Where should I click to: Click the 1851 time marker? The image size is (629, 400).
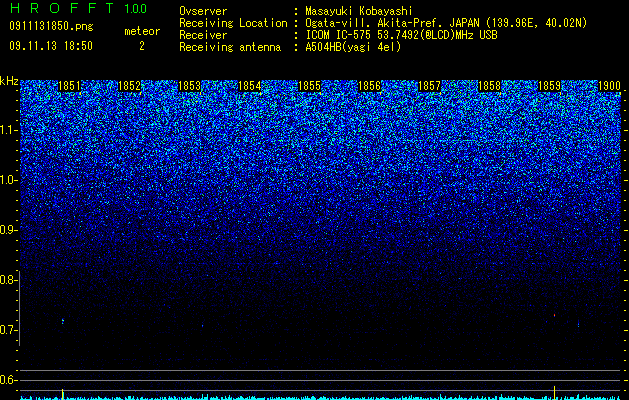pyautogui.click(x=69, y=86)
